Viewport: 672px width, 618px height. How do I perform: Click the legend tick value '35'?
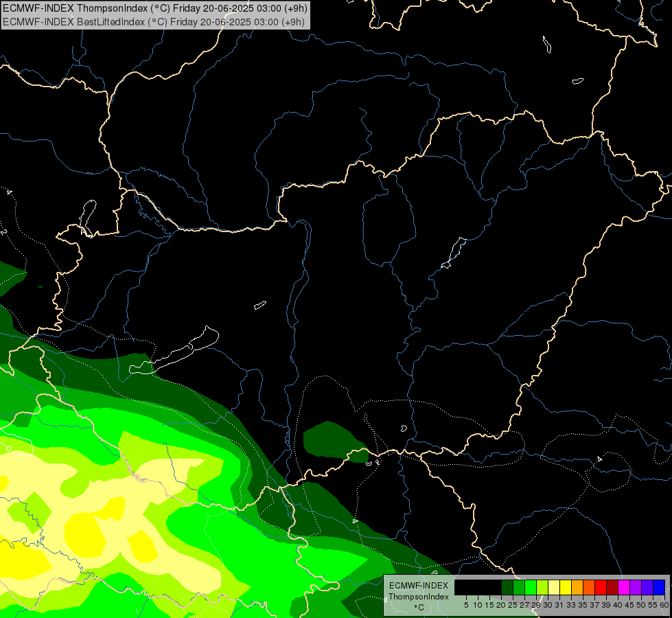583,605
